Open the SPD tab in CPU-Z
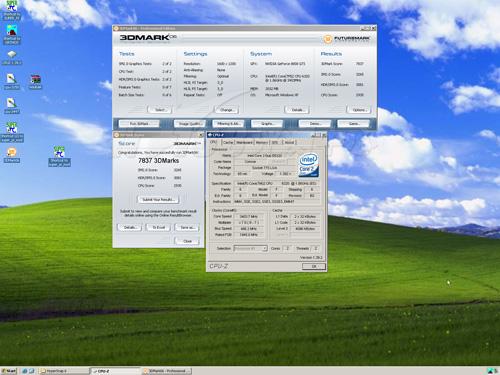This screenshot has height=375, width=500. (275, 142)
